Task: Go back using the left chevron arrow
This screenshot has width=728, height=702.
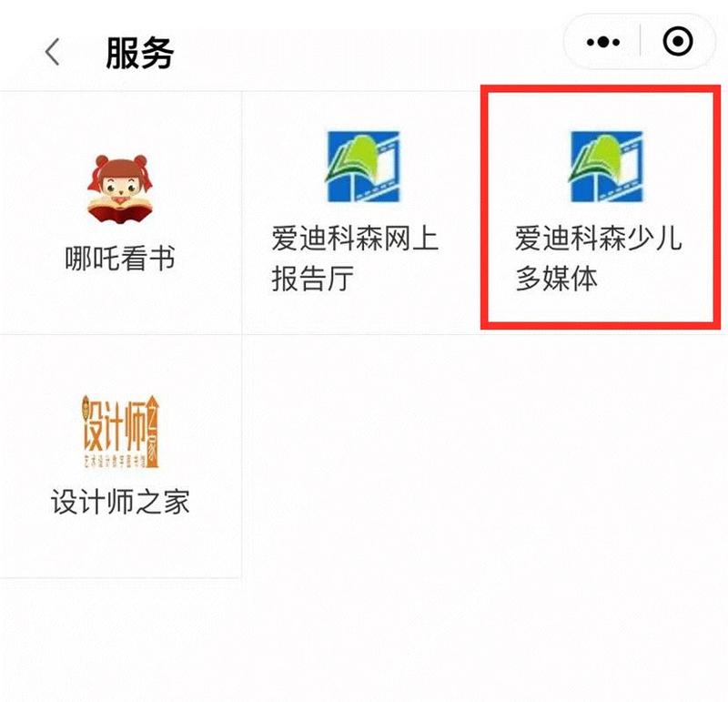Action: pyautogui.click(x=53, y=52)
